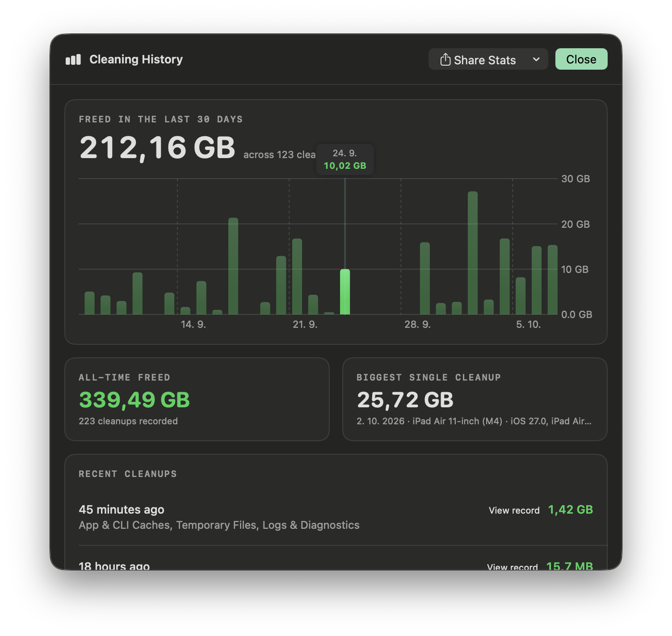Click the '223 cleanups recorded' text
This screenshot has height=636, width=672.
pos(128,421)
